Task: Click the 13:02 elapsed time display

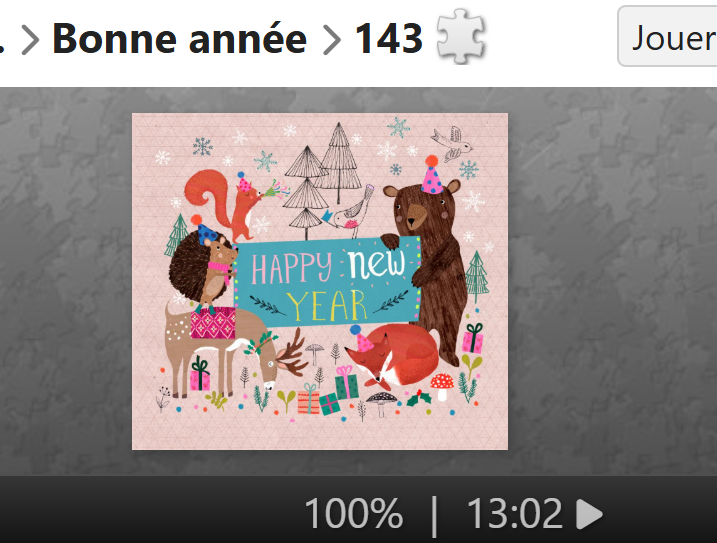Action: 514,514
